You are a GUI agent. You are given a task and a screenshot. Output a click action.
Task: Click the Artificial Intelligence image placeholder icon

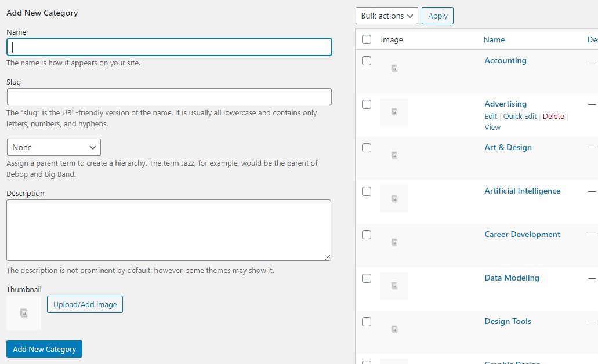[x=394, y=199]
